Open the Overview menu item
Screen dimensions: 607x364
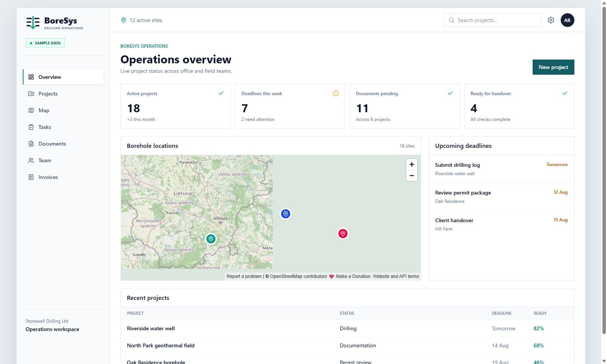click(63, 77)
